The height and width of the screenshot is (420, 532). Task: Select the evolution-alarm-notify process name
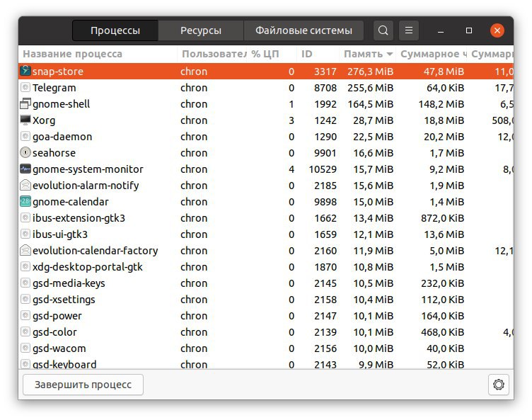tap(86, 186)
